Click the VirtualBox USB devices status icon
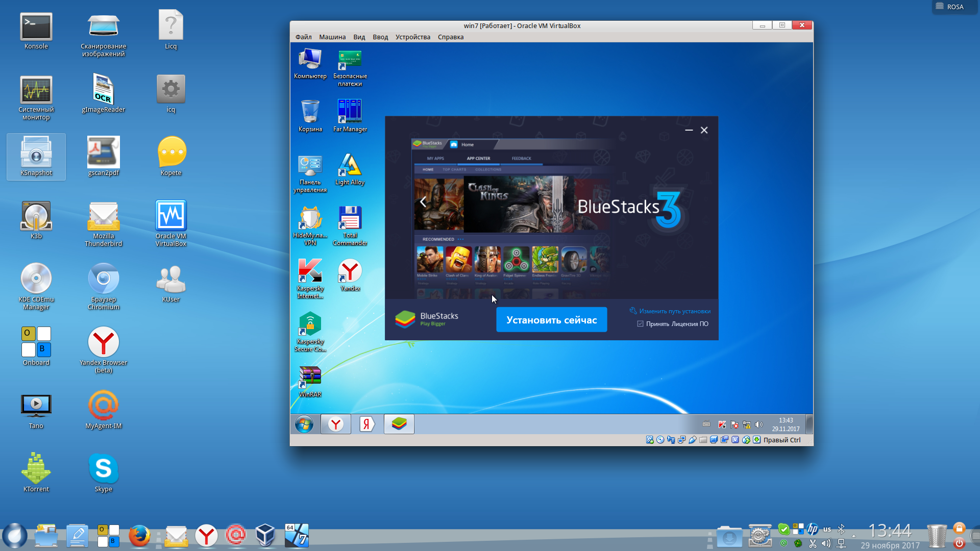980x551 pixels. click(x=692, y=440)
